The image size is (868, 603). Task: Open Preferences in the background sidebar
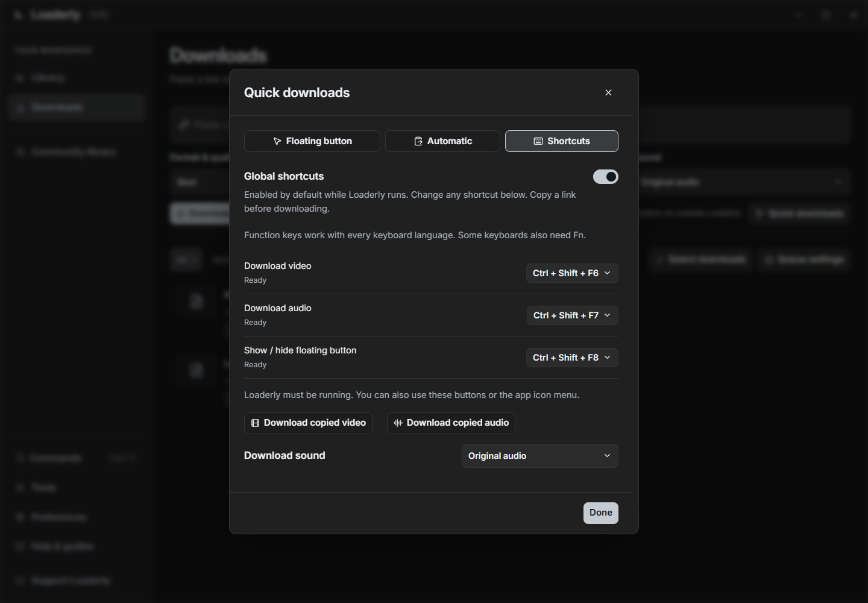click(77, 517)
